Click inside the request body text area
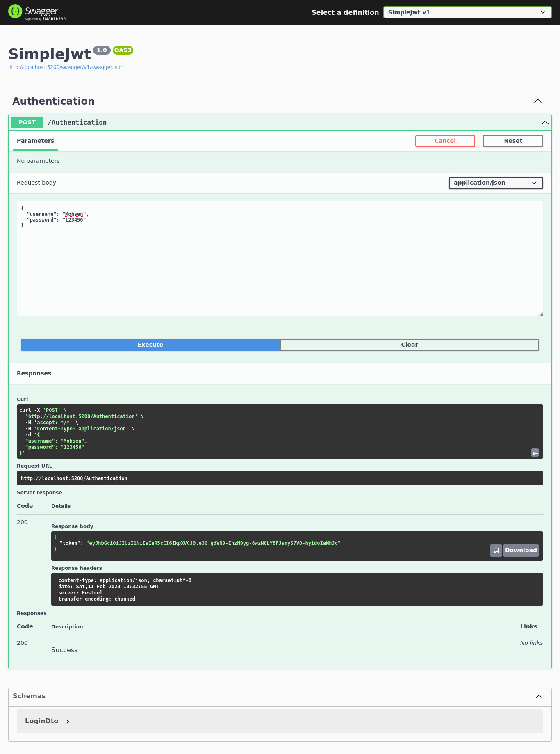 (280, 263)
